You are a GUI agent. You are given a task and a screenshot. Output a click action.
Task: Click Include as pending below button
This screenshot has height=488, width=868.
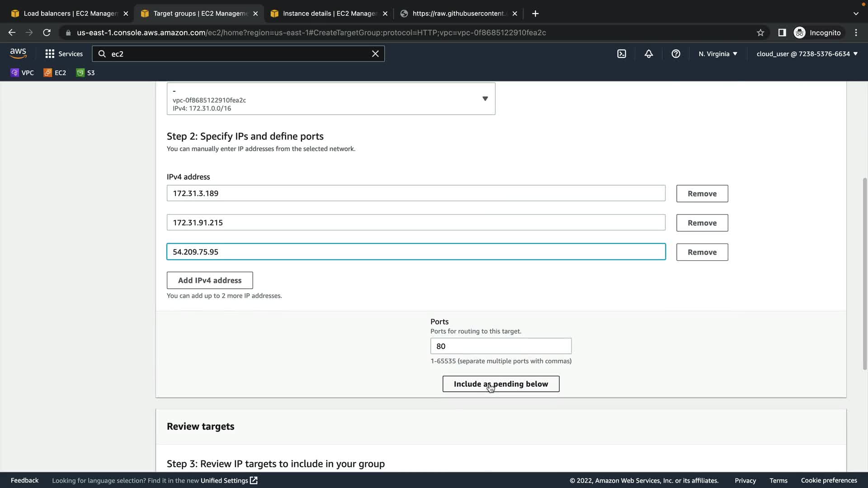pyautogui.click(x=501, y=384)
